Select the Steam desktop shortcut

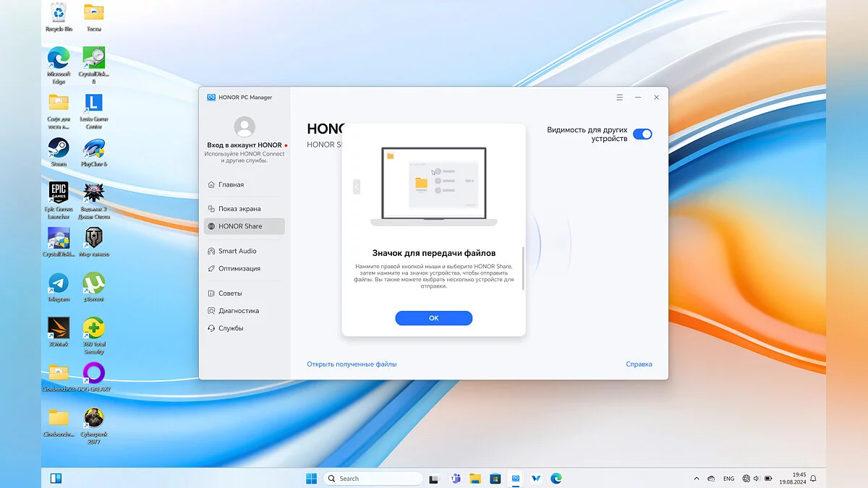59,152
